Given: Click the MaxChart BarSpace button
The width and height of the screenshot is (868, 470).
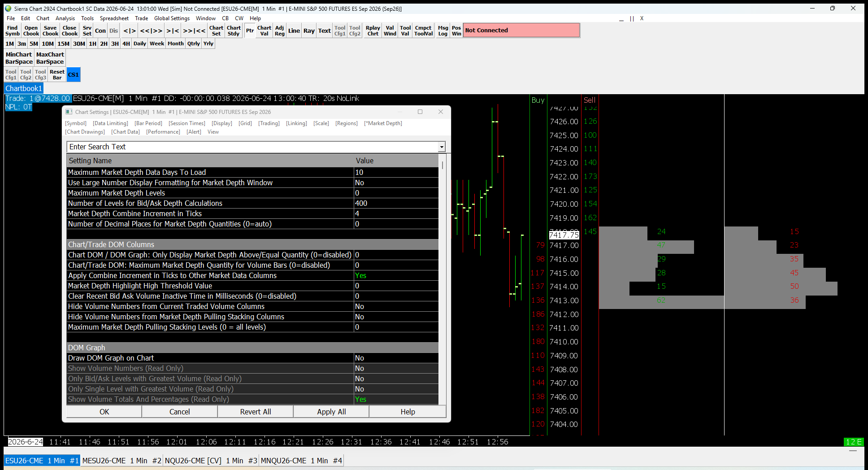Looking at the screenshot, I should [50, 58].
